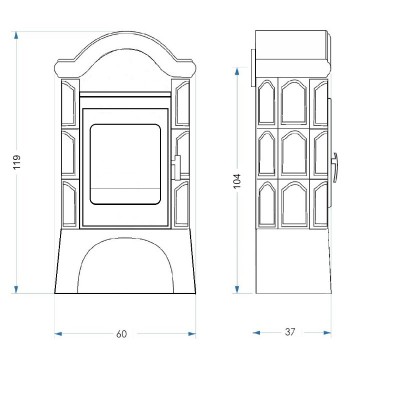Click the right arrow of 37 dimension
This screenshot has height=400, width=400.
tap(327, 332)
